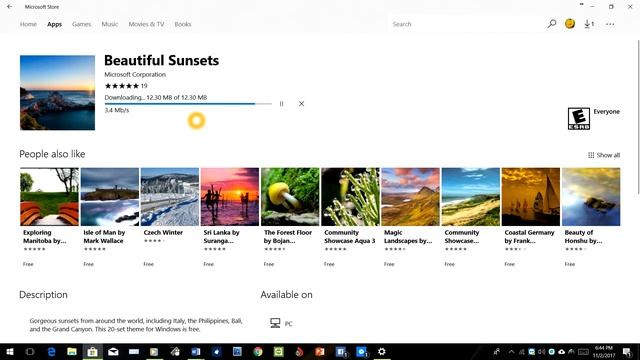Open Beautiful Sunsets app thumbnail
Viewport: 640px width, 360px height.
(x=57, y=93)
